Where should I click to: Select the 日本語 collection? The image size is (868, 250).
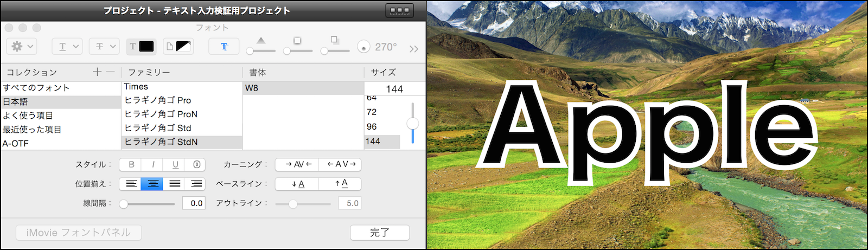[x=61, y=102]
